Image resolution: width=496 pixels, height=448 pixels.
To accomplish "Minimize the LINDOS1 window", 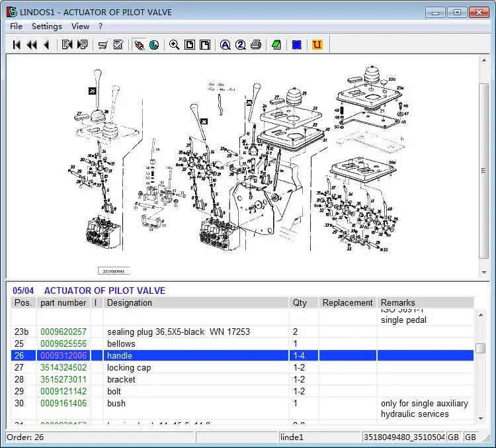I will [x=436, y=13].
